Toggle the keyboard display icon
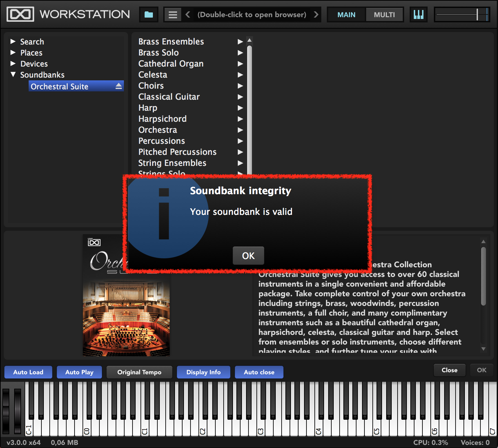The image size is (498, 448). coord(419,14)
